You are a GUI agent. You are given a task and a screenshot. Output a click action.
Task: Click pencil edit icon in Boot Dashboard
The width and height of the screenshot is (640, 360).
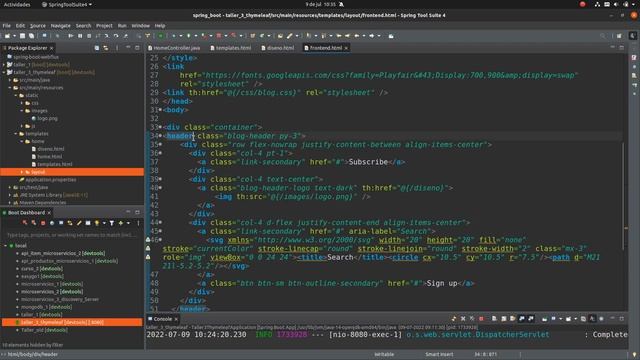tap(79, 223)
